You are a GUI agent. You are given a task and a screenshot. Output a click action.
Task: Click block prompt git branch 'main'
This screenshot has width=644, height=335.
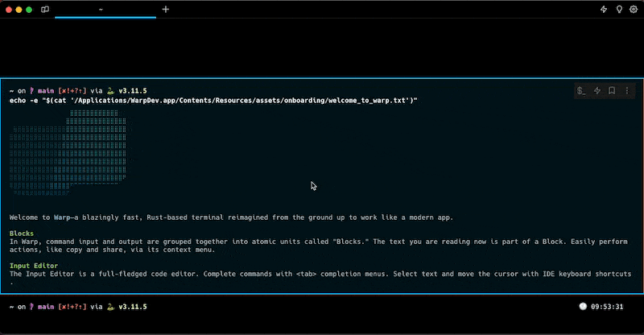(46, 91)
